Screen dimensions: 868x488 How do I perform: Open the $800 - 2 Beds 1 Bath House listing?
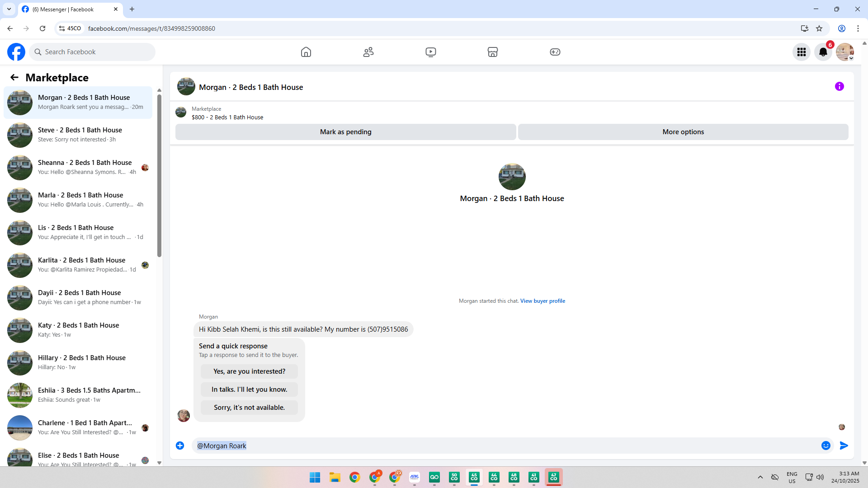227,117
